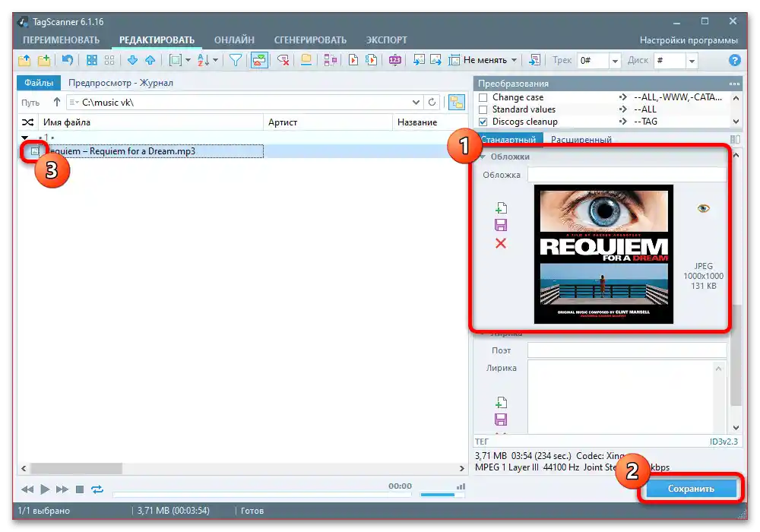Viewport: 760px width, 532px height.
Task: Collapse the file group 1 triangle
Action: click(25, 138)
